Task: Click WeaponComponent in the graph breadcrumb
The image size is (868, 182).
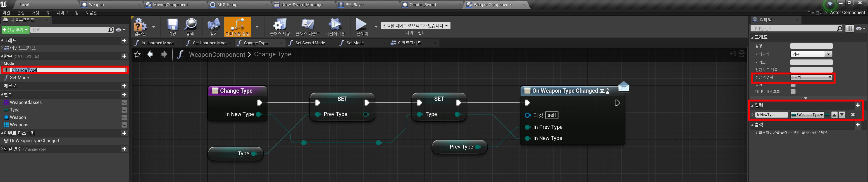Action: pos(217,54)
